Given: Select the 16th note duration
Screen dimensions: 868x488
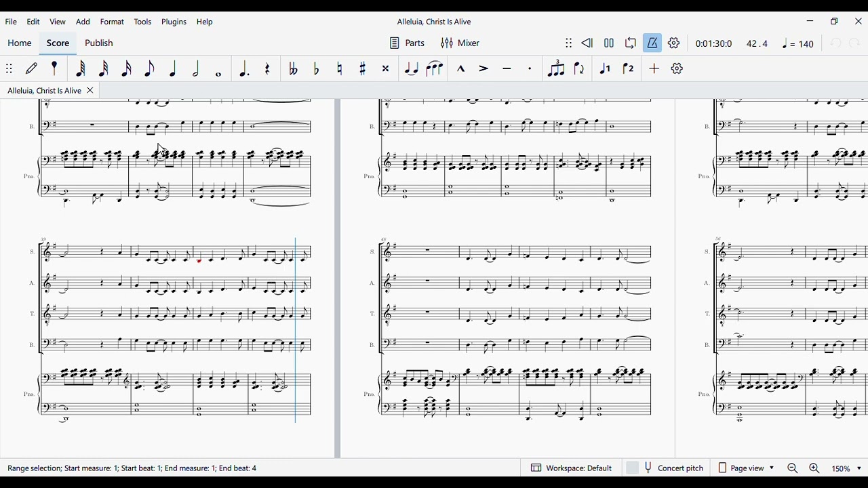Looking at the screenshot, I should click(x=127, y=68).
